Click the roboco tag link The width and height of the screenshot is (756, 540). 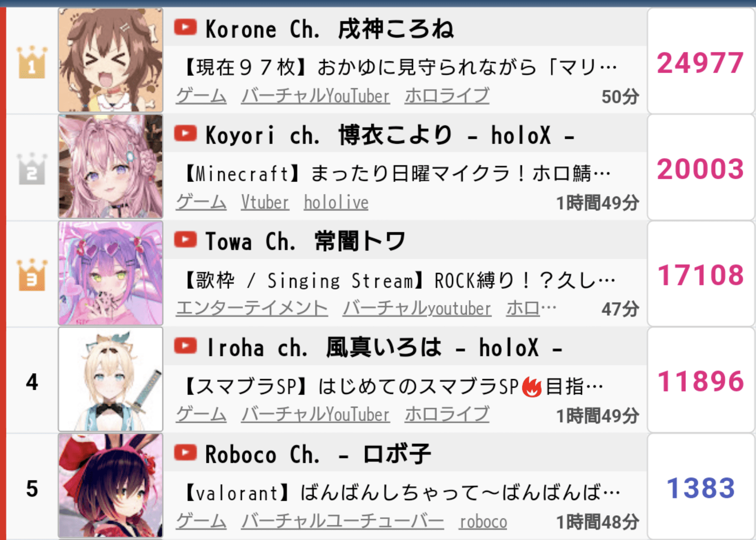click(x=483, y=521)
